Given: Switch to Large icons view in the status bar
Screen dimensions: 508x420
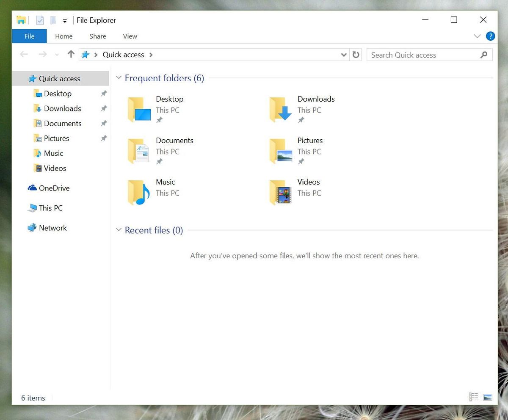Looking at the screenshot, I should [x=488, y=397].
